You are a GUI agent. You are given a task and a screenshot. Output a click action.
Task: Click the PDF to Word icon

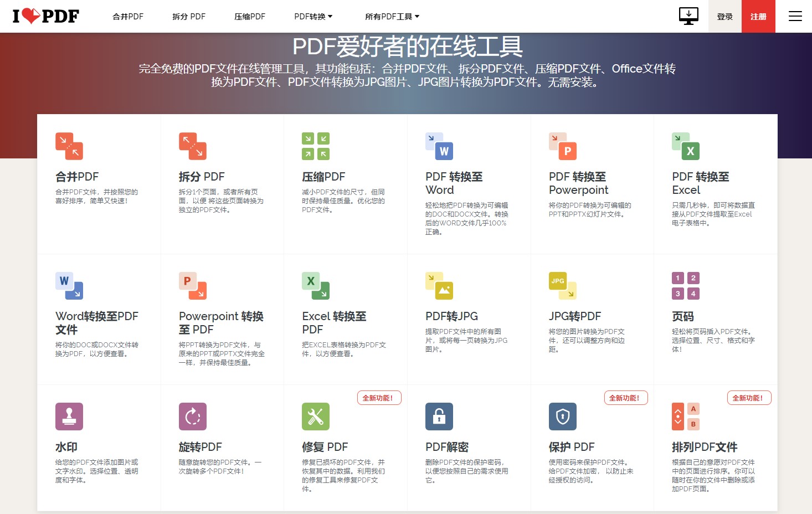[x=439, y=146]
